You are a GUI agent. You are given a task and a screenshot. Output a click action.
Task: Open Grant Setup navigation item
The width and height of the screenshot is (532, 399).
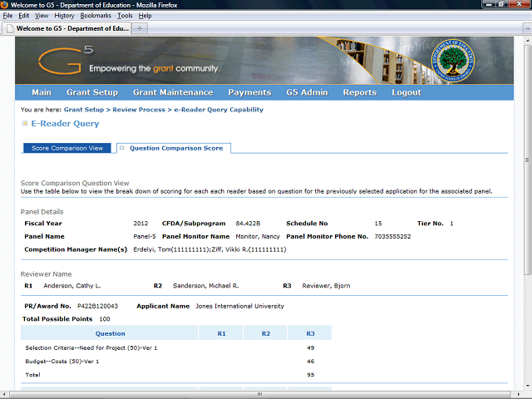tap(92, 92)
